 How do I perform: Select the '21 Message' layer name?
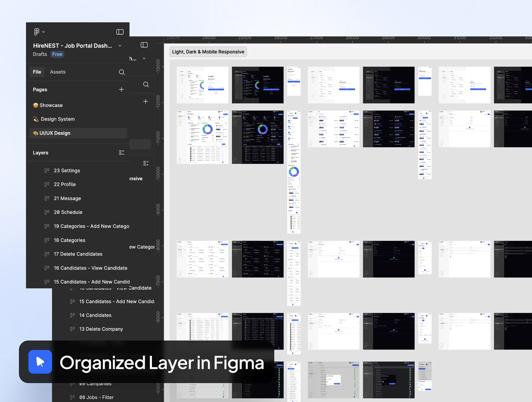point(67,198)
